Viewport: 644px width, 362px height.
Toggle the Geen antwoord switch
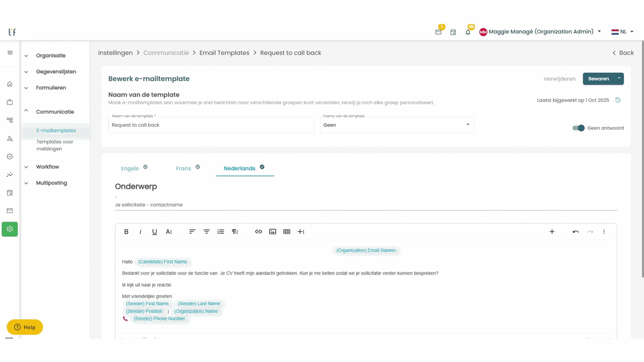click(579, 128)
